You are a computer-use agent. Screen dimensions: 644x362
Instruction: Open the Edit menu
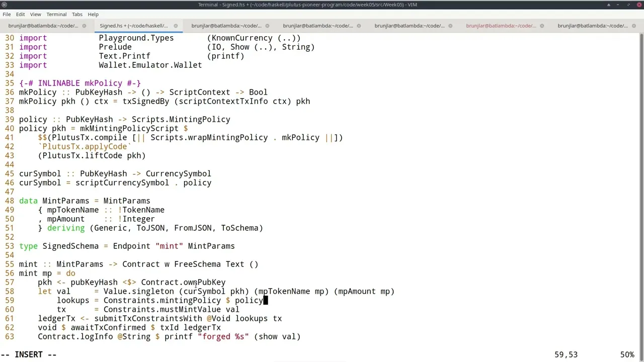click(20, 14)
